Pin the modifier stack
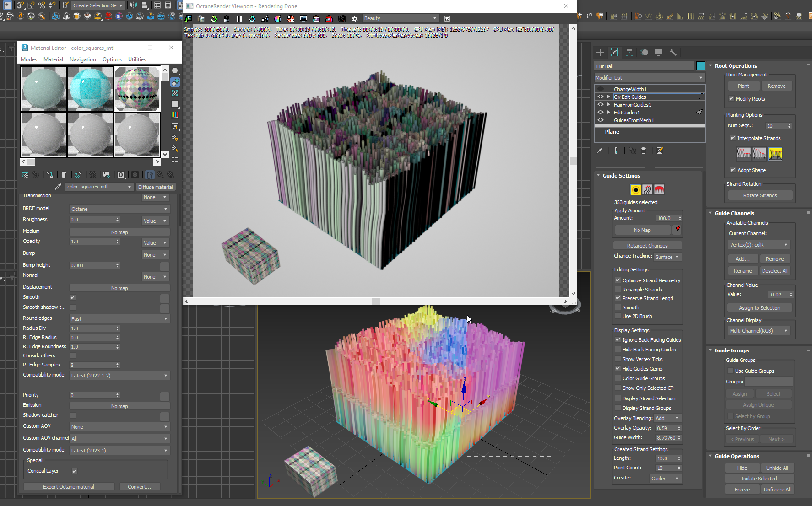 600,151
